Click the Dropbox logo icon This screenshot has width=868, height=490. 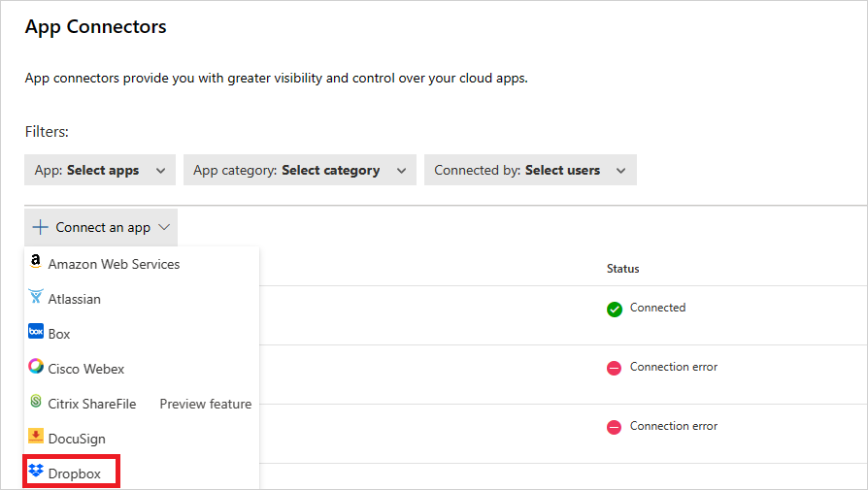[x=36, y=473]
